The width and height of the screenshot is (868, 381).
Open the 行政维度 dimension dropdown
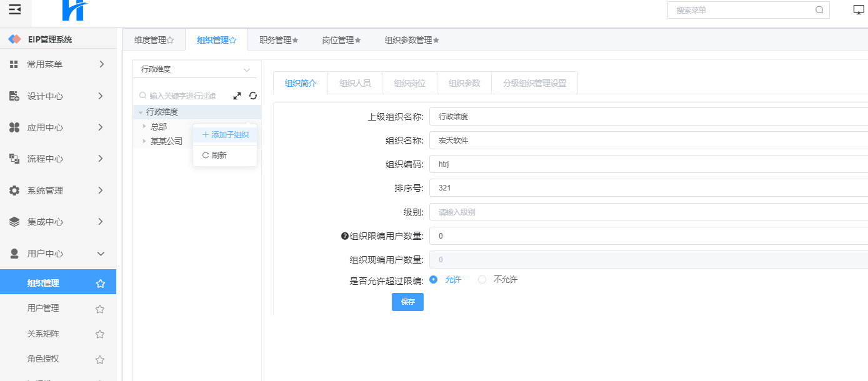coord(195,69)
